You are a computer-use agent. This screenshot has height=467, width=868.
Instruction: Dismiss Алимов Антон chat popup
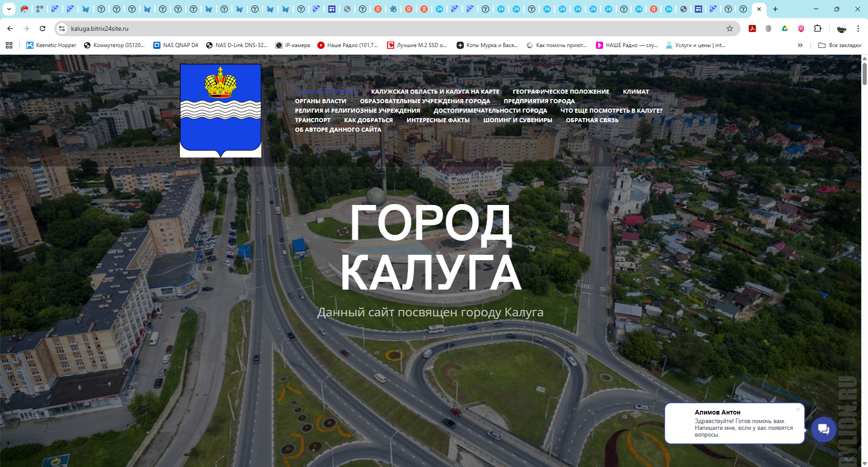coord(797,409)
